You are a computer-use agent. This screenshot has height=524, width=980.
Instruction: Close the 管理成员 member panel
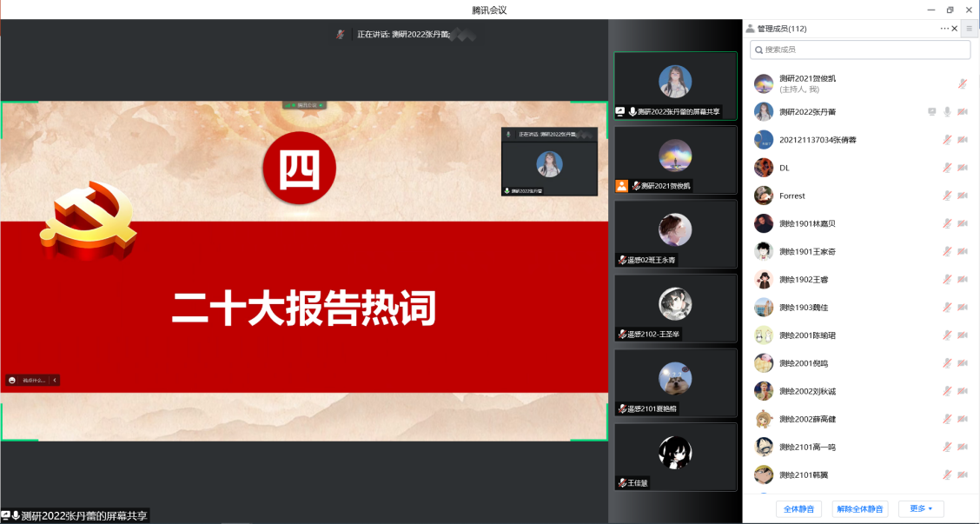click(x=955, y=29)
